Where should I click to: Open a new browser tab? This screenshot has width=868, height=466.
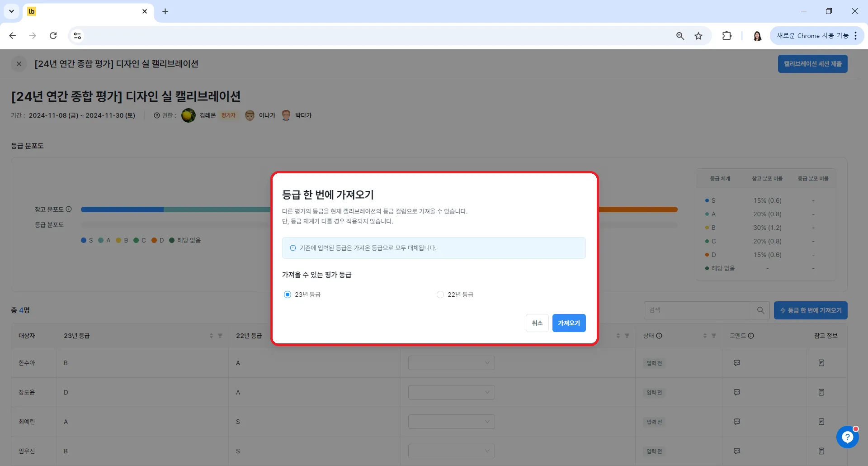click(165, 11)
